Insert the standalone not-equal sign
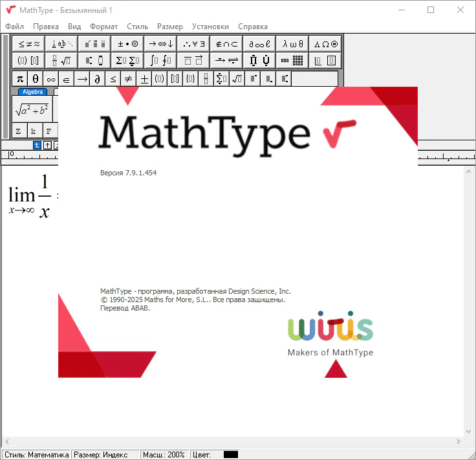Viewport: 476px width, 460px height. [x=129, y=79]
